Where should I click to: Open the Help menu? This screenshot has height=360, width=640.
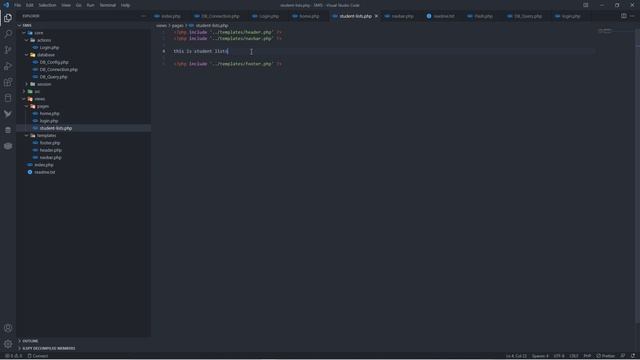[125, 5]
